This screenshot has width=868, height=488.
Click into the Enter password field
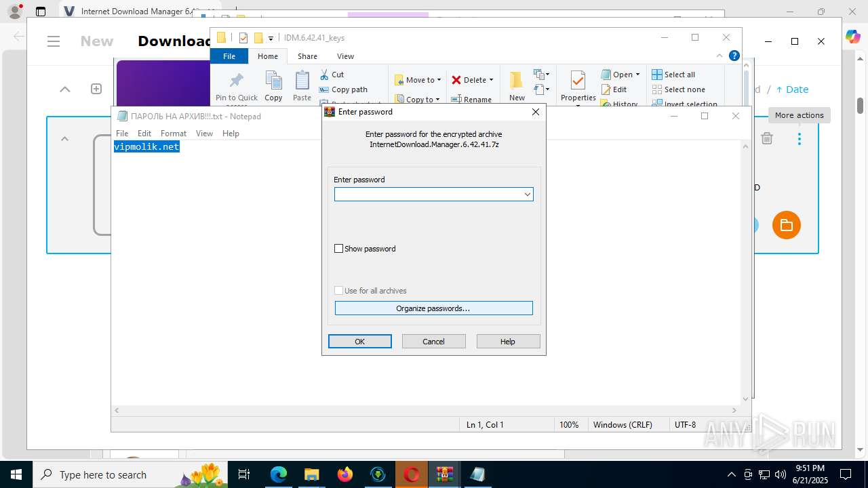click(428, 195)
